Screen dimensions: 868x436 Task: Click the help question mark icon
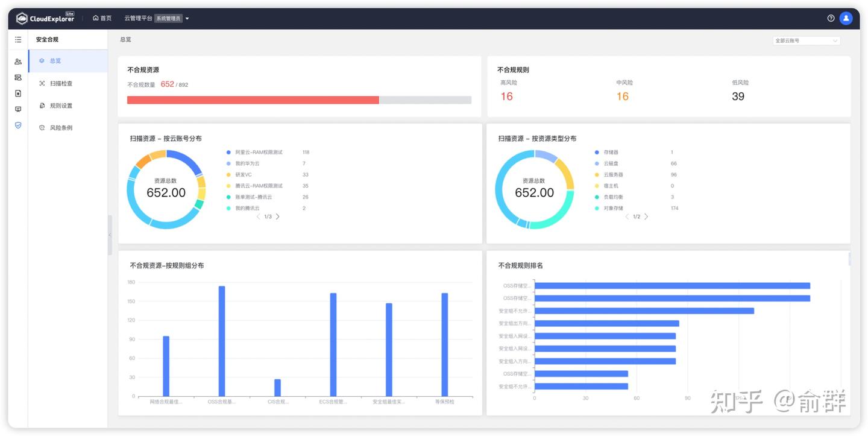point(831,18)
